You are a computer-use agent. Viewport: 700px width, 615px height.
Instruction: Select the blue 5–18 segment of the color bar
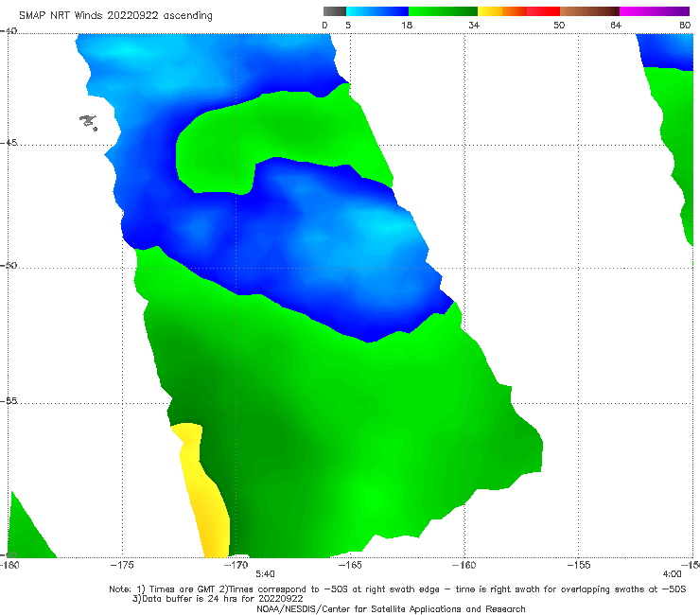[x=377, y=11]
